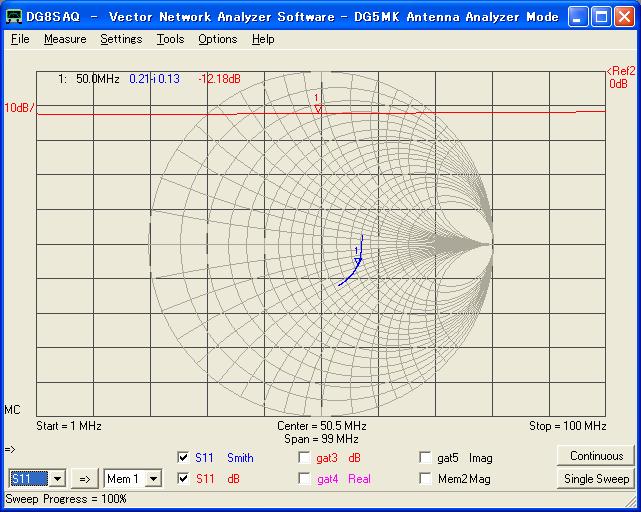Open the Options menu
Screen dimensions: 641x512
point(217,39)
